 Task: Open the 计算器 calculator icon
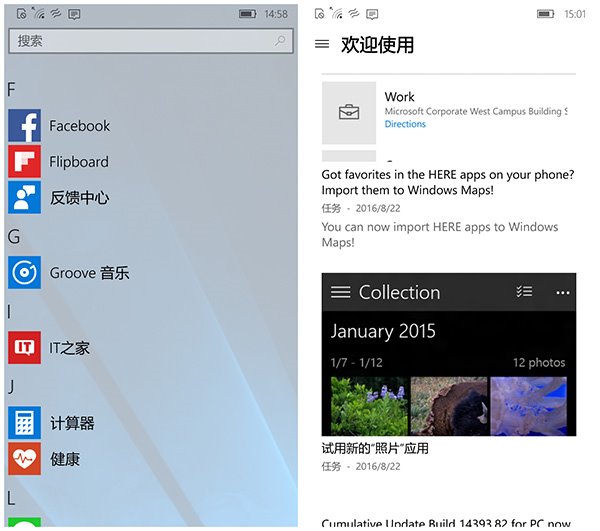coord(24,423)
